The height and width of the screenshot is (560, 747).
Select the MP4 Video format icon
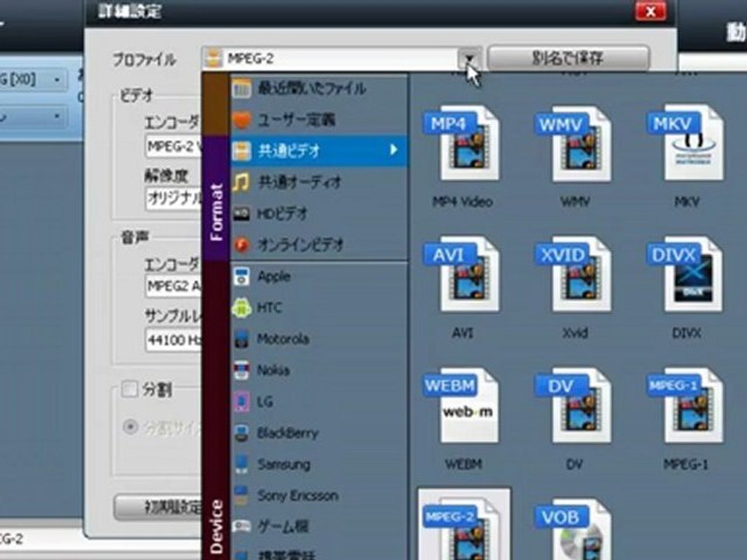point(461,143)
